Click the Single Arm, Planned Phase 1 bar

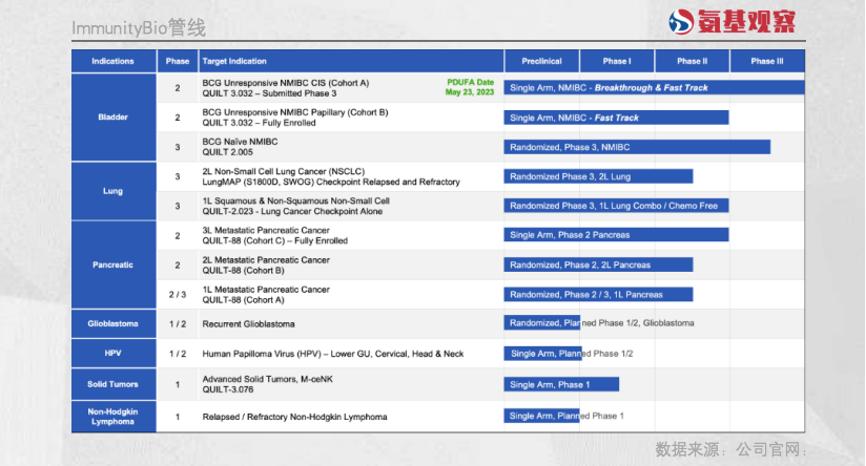pyautogui.click(x=541, y=416)
